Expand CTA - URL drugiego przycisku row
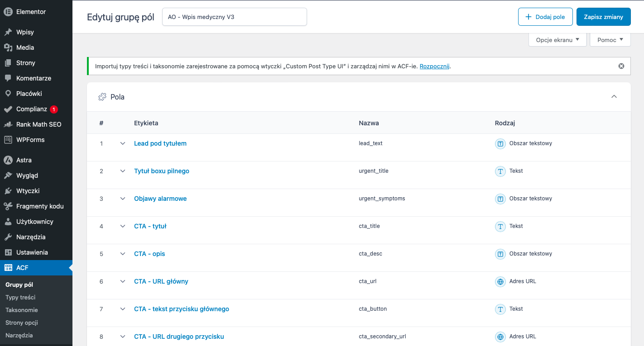 pos(122,337)
